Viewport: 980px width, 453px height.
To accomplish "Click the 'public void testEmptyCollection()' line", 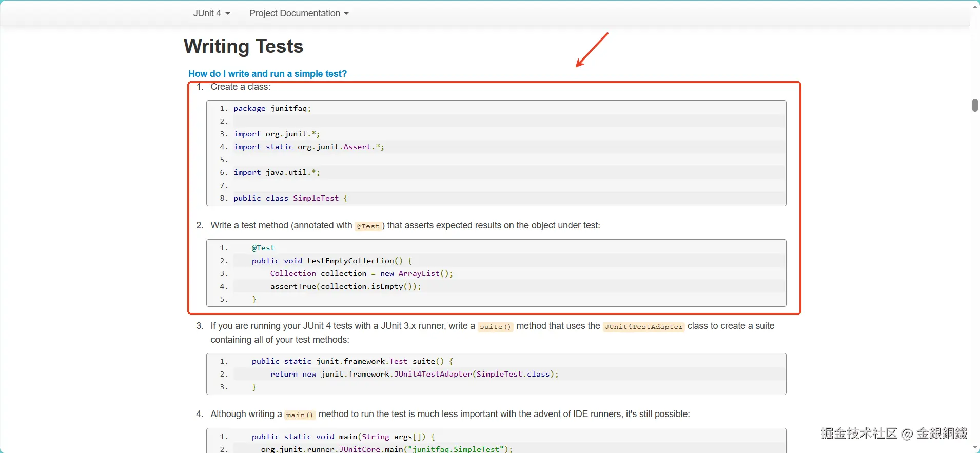I will click(331, 261).
